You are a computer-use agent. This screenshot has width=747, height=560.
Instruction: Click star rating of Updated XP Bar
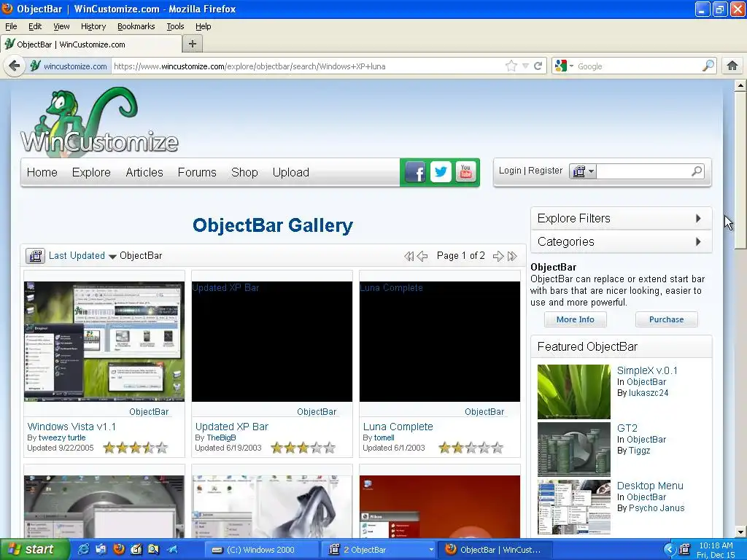[x=303, y=448]
